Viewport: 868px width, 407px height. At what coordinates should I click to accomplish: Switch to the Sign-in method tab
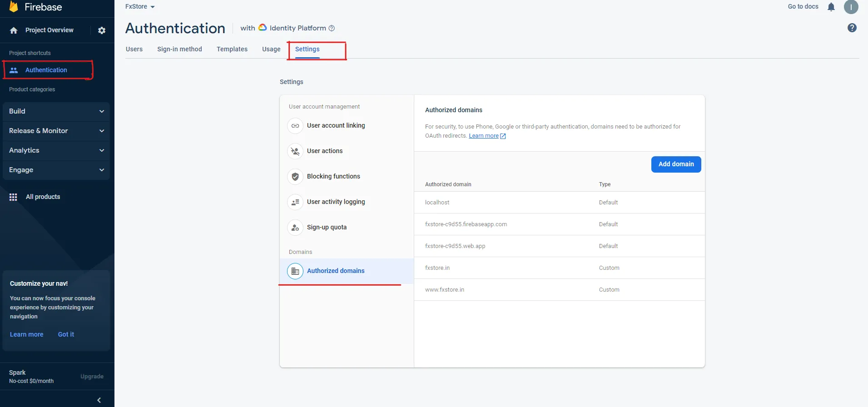pos(179,49)
